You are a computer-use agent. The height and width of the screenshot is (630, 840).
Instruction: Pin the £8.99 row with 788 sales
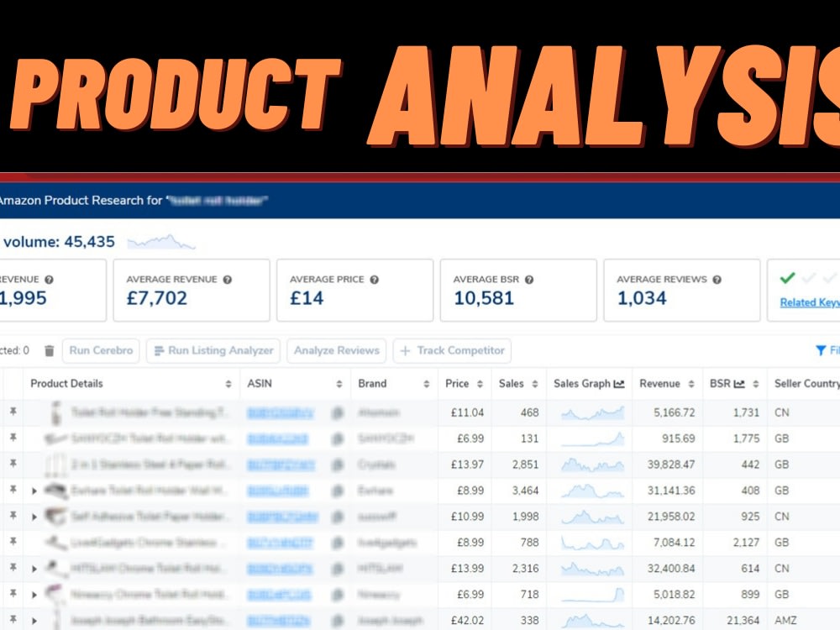13,541
